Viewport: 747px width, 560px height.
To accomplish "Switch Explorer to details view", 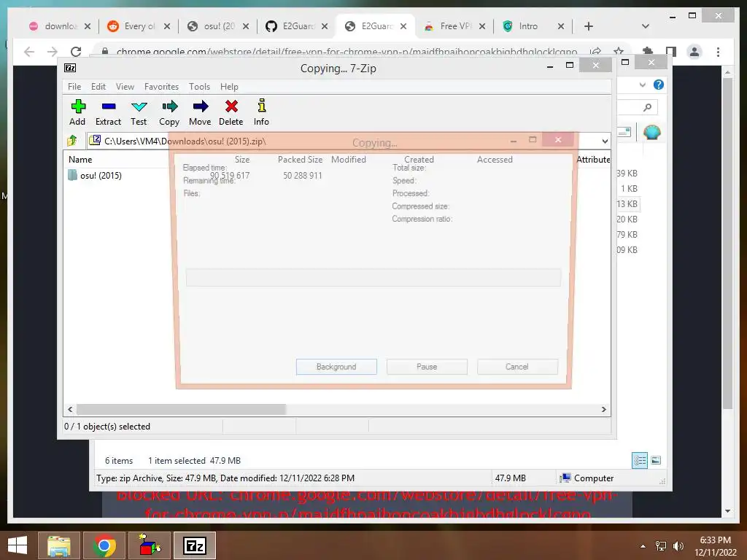I will [x=640, y=460].
